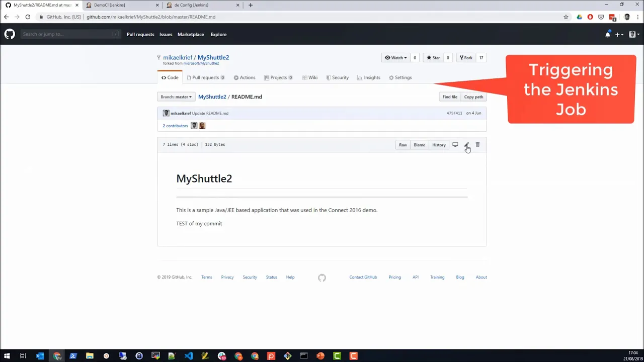Image resolution: width=644 pixels, height=362 pixels.
Task: Click the browser address bar URL
Action: point(151,17)
